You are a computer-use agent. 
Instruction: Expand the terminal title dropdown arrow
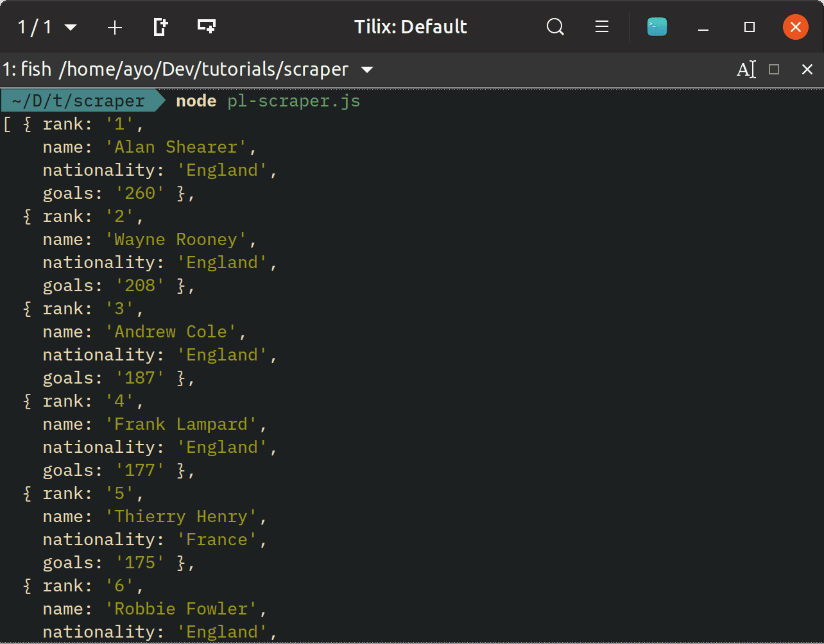[x=366, y=69]
